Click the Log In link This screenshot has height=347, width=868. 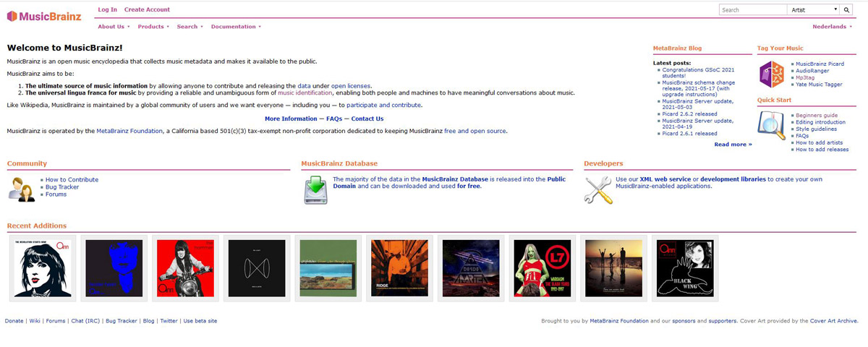pyautogui.click(x=107, y=9)
